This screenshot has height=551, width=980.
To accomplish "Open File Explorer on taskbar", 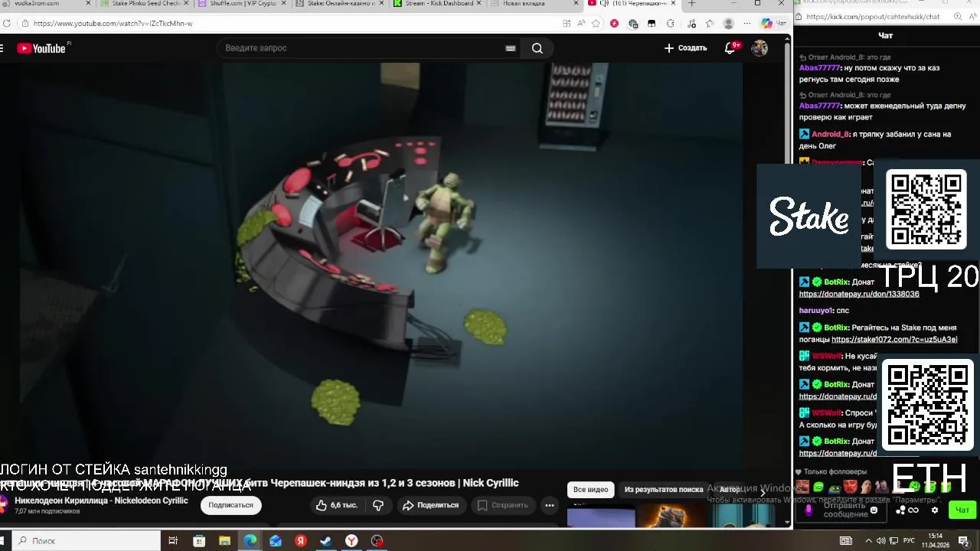I will coord(224,541).
